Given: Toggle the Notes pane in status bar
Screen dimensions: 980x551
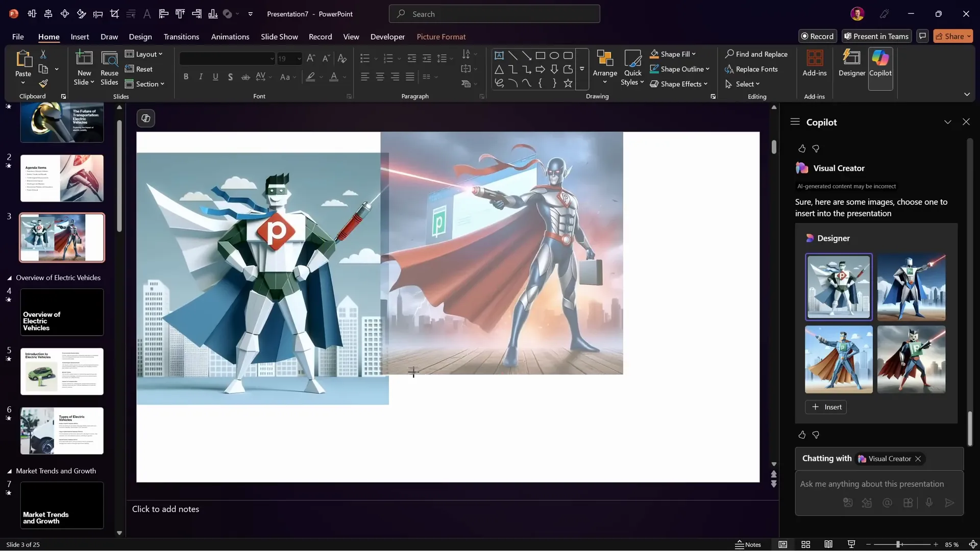Looking at the screenshot, I should pyautogui.click(x=748, y=544).
